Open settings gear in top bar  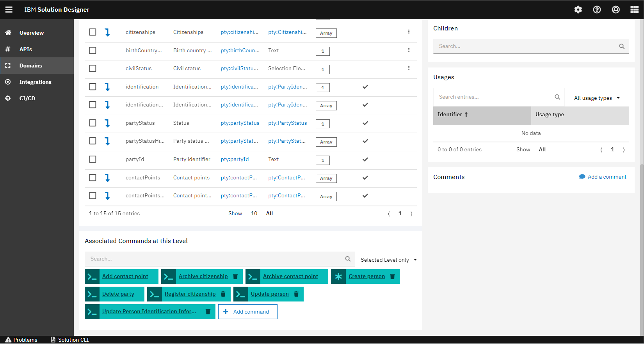click(x=578, y=10)
